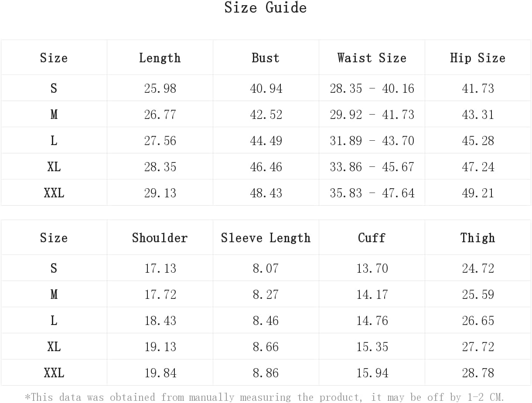This screenshot has width=532, height=403.
Task: Select the XXL row in the first table
Action: tap(266, 193)
